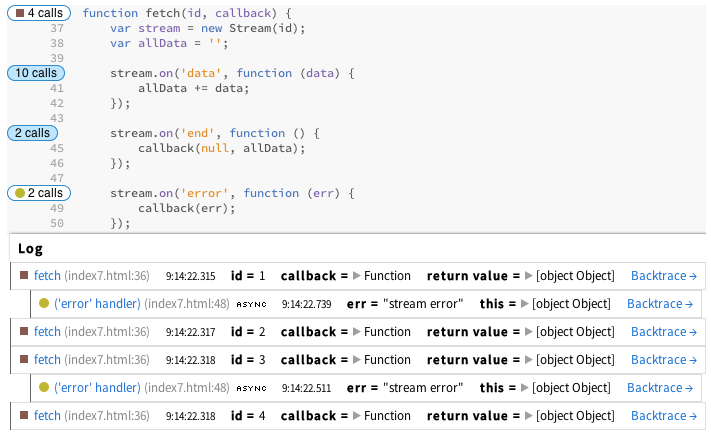Click the code line 'allData += data;'
The height and width of the screenshot is (443, 711).
[194, 88]
